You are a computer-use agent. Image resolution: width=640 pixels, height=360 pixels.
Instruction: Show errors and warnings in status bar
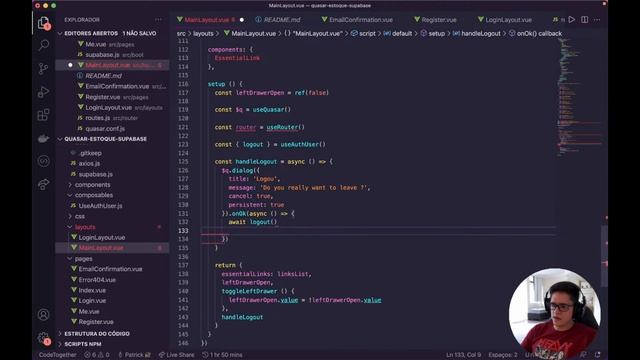[x=97, y=355]
